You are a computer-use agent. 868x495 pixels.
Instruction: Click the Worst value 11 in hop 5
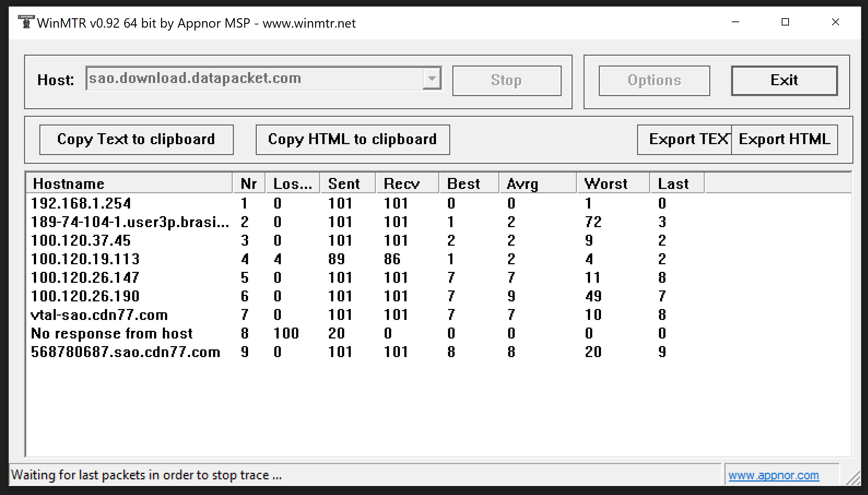coord(593,277)
